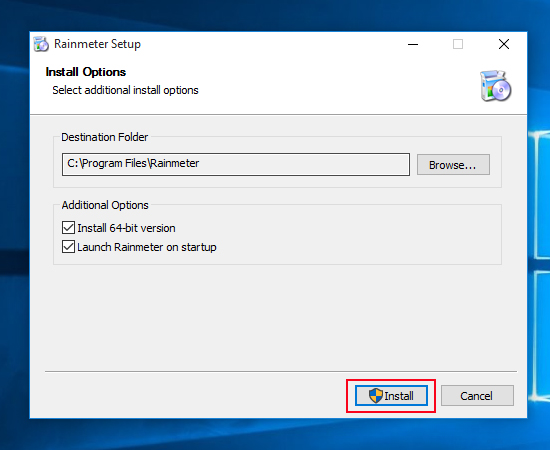Screen dimensions: 550x450
Task: Click the "Install Options" heading
Action: (x=86, y=72)
